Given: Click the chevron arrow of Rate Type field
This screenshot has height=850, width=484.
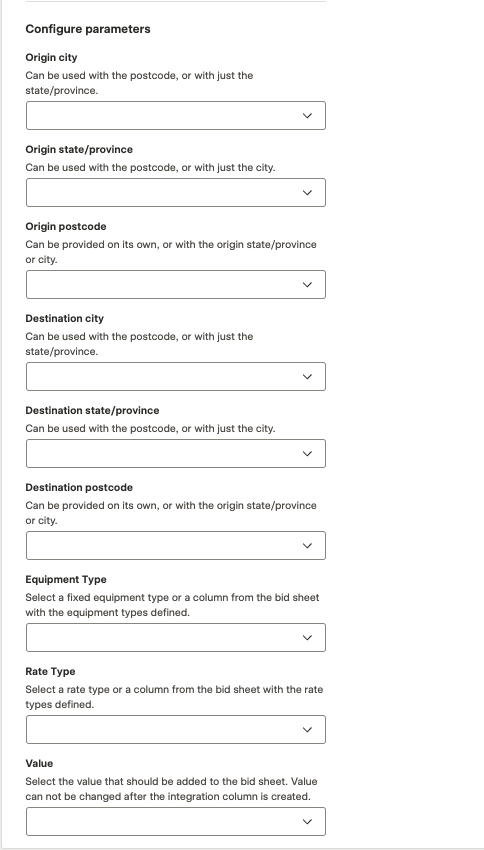Looking at the screenshot, I should pos(307,730).
